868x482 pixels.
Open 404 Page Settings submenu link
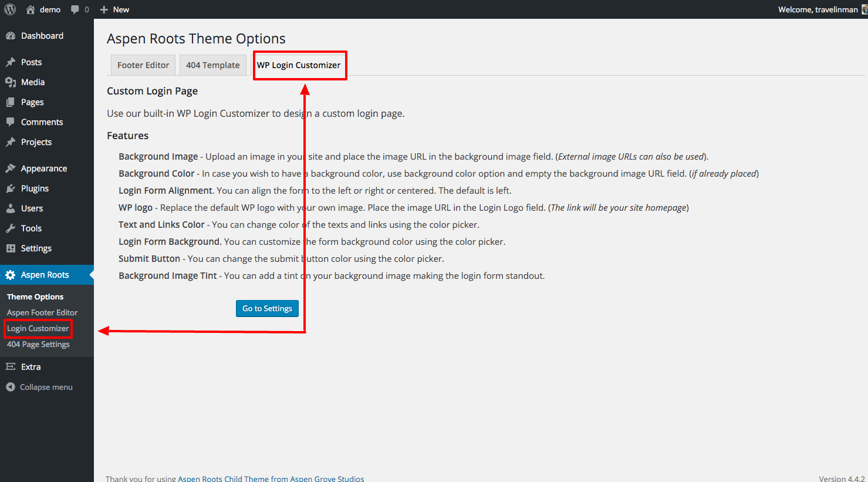coord(38,345)
